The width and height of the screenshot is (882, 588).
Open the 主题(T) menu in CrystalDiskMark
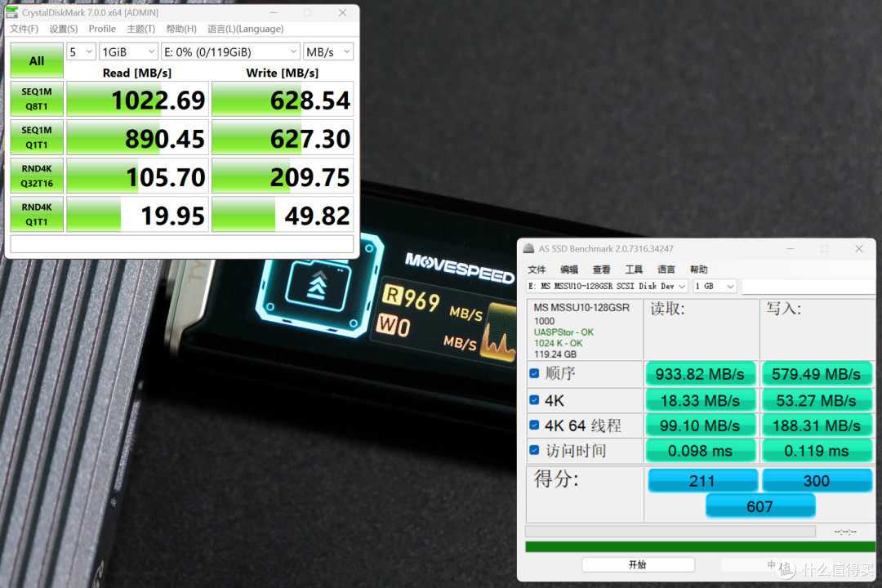point(140,29)
